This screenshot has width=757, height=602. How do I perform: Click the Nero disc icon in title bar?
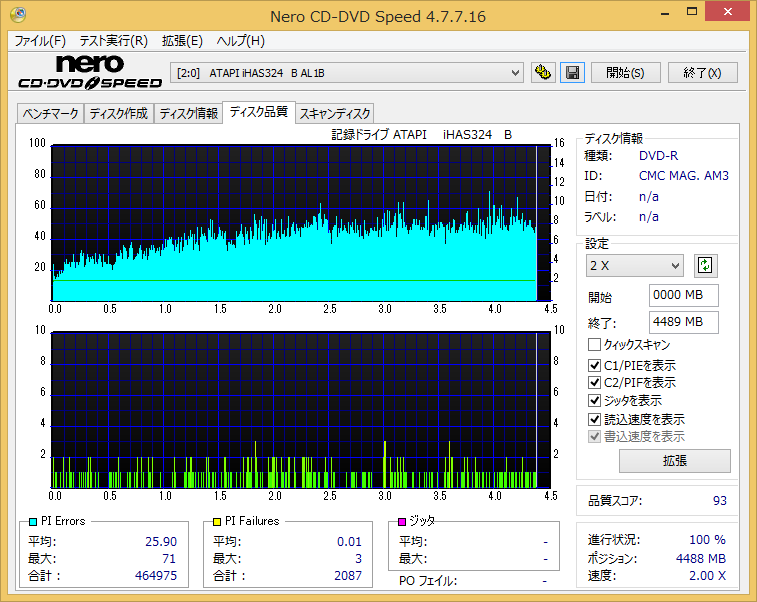(18, 15)
